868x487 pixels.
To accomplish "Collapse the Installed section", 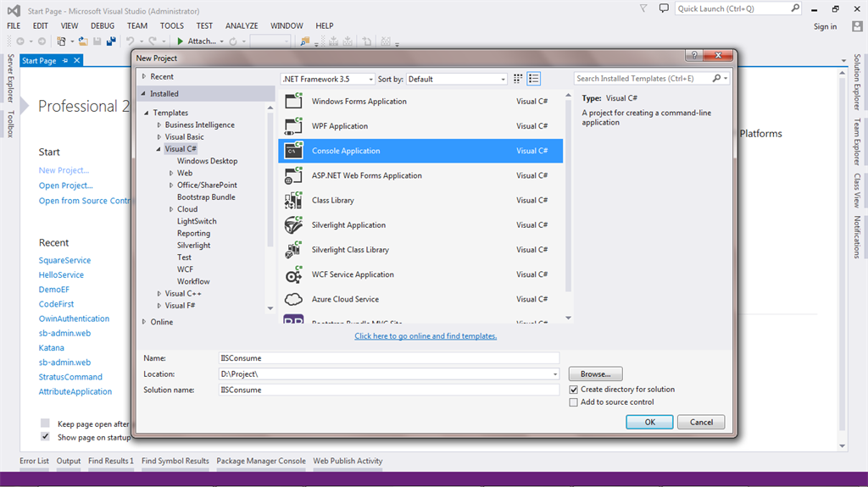I will click(x=143, y=93).
